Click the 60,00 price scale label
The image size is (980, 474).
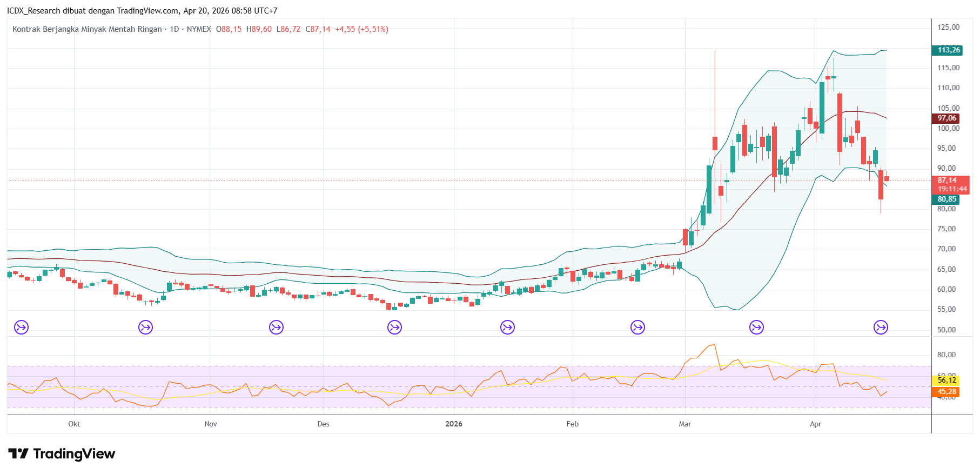click(x=947, y=290)
